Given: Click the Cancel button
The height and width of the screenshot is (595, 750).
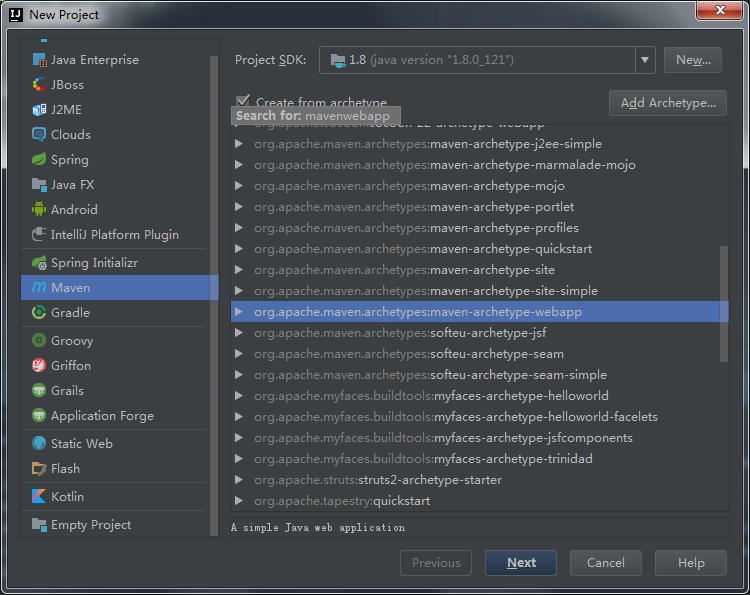Looking at the screenshot, I should coord(606,563).
